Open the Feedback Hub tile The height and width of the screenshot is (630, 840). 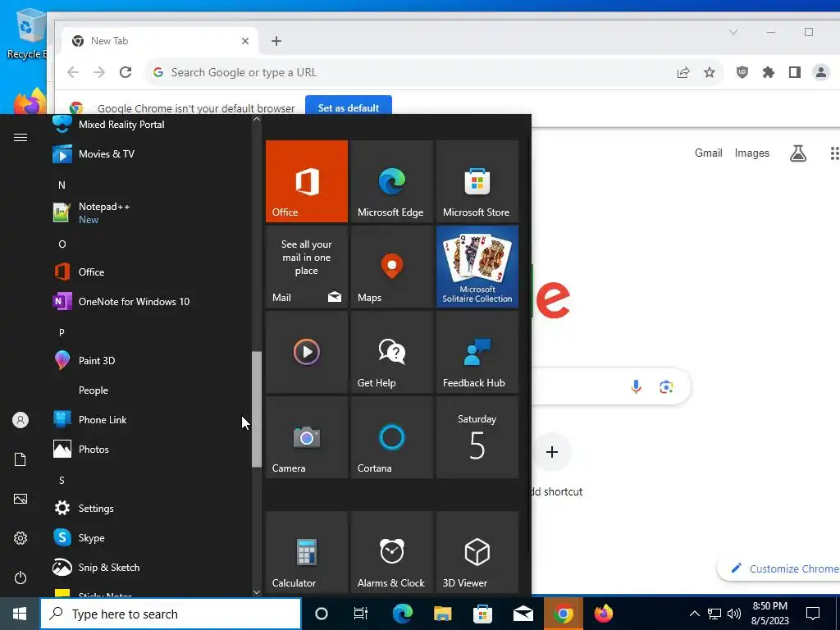coord(477,352)
